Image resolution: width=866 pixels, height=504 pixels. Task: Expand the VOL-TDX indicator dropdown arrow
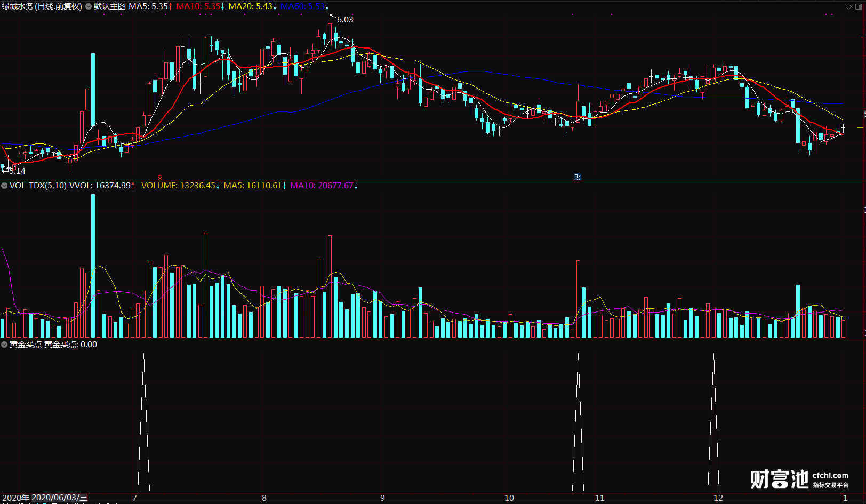(x=4, y=186)
